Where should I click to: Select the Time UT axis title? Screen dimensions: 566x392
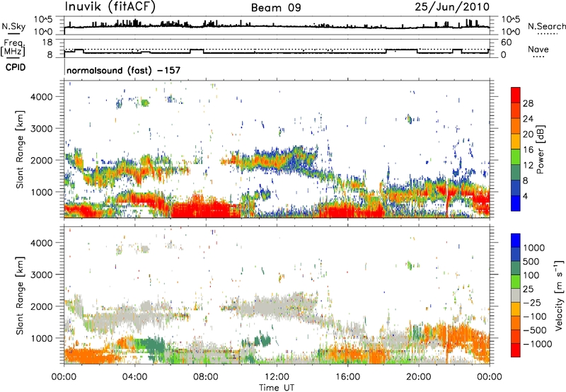(277, 388)
